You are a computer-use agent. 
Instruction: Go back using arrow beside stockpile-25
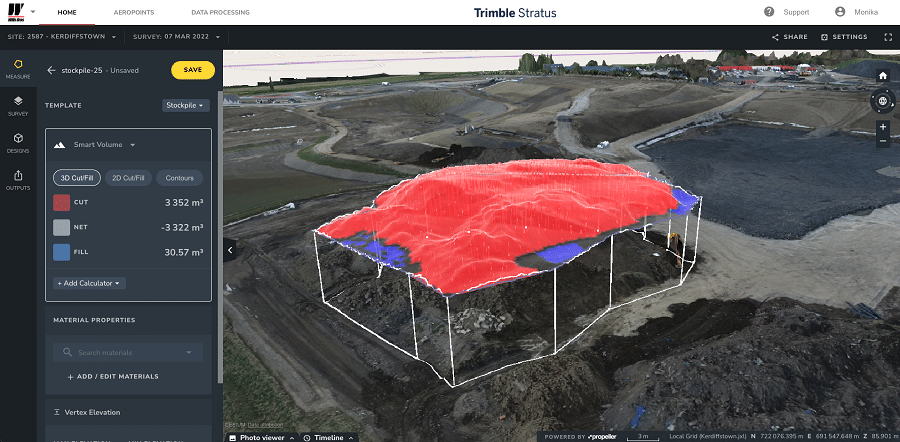coord(51,70)
